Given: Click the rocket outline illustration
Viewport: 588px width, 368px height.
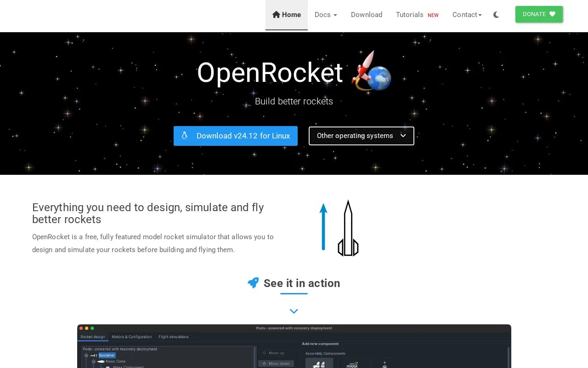Looking at the screenshot, I should point(348,228).
